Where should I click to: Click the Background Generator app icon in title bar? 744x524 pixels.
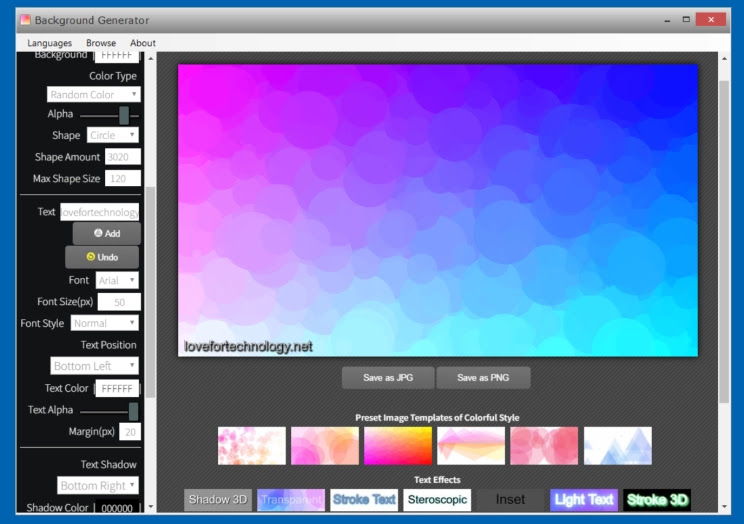[25, 20]
